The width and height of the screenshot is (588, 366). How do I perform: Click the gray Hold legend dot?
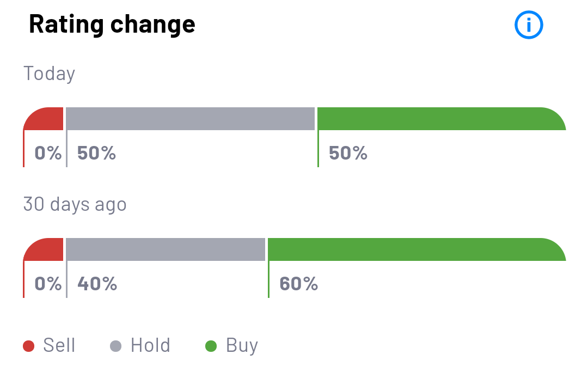tap(116, 346)
